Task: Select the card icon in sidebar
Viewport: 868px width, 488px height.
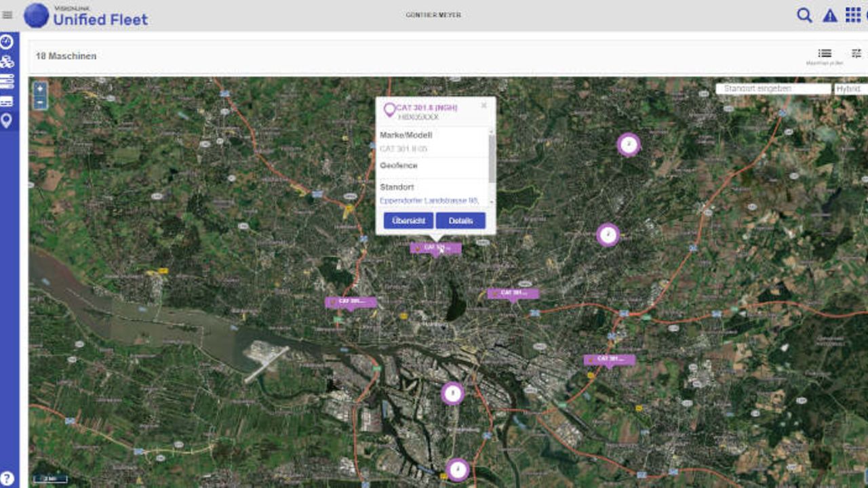Action: (x=7, y=102)
